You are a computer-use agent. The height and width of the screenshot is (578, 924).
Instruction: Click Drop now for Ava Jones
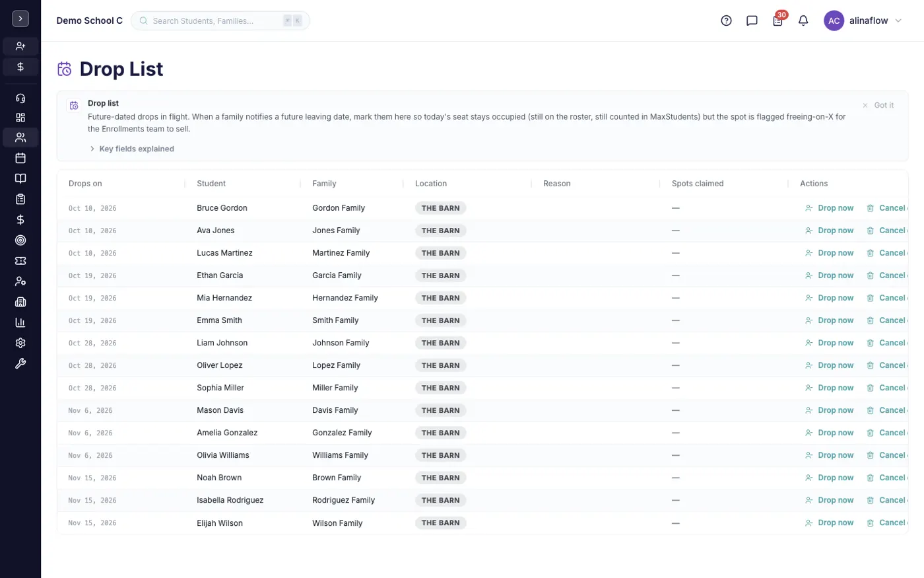pyautogui.click(x=829, y=231)
